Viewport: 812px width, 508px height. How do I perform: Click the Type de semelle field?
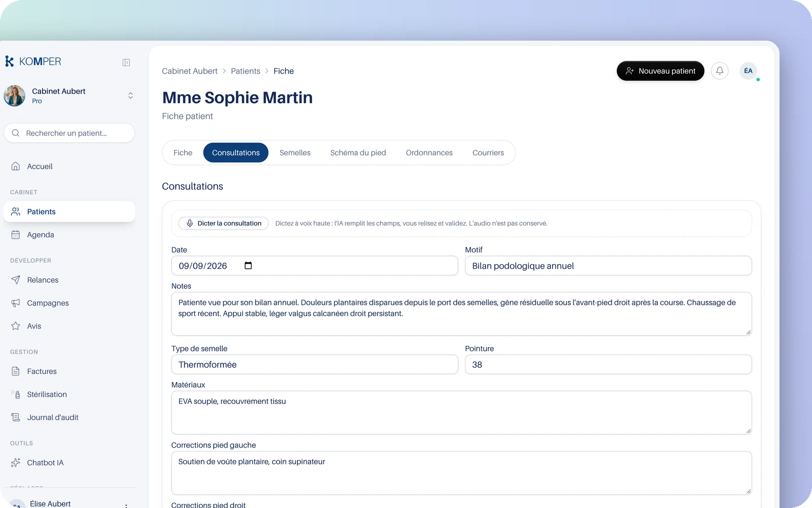tap(315, 364)
